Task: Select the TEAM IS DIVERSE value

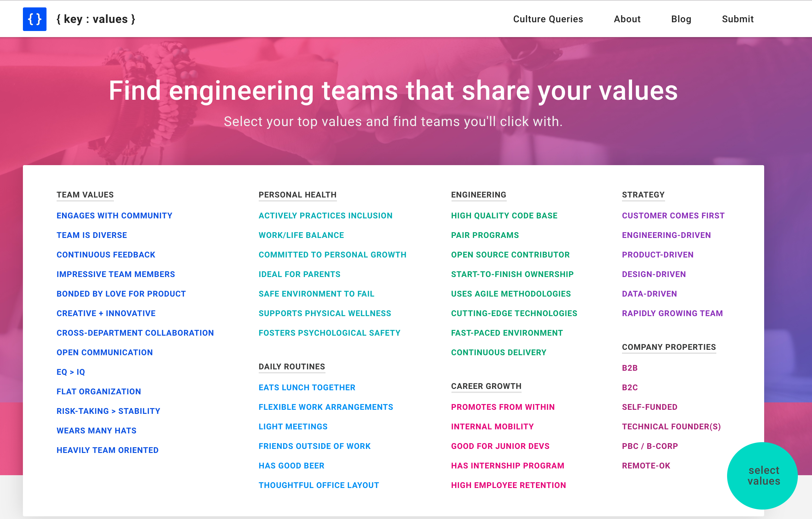Action: [x=92, y=235]
